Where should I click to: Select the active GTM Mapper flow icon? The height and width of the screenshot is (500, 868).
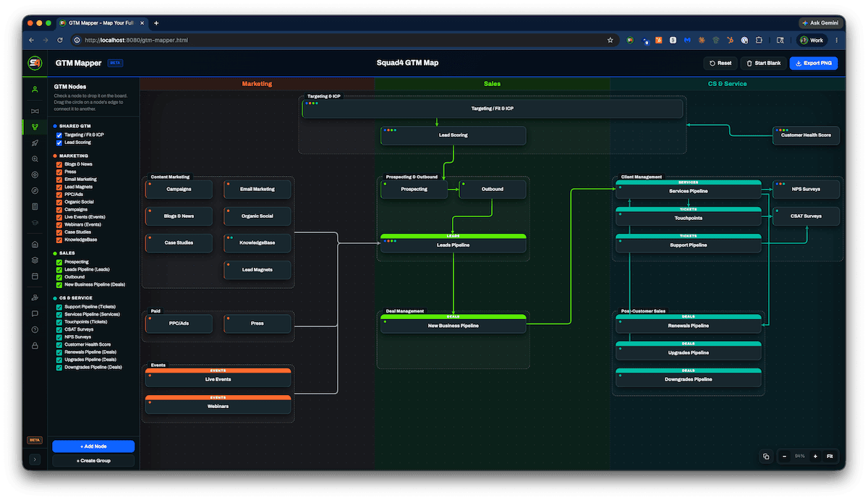[35, 127]
